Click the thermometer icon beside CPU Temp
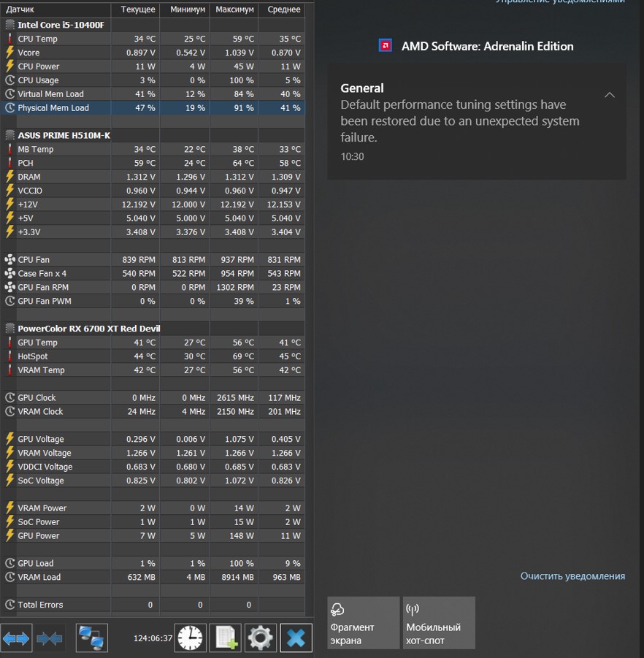 click(9, 39)
